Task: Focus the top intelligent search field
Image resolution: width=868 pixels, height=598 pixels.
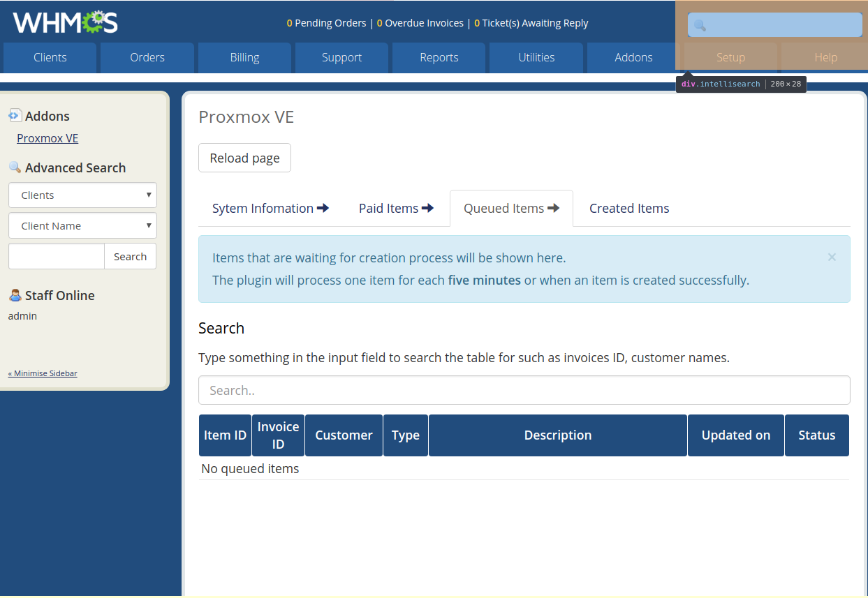Action: coord(775,25)
